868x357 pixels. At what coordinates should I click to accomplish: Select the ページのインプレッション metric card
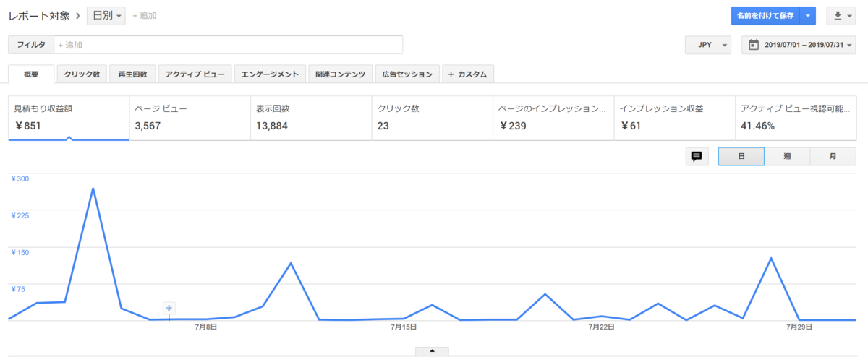coord(553,118)
